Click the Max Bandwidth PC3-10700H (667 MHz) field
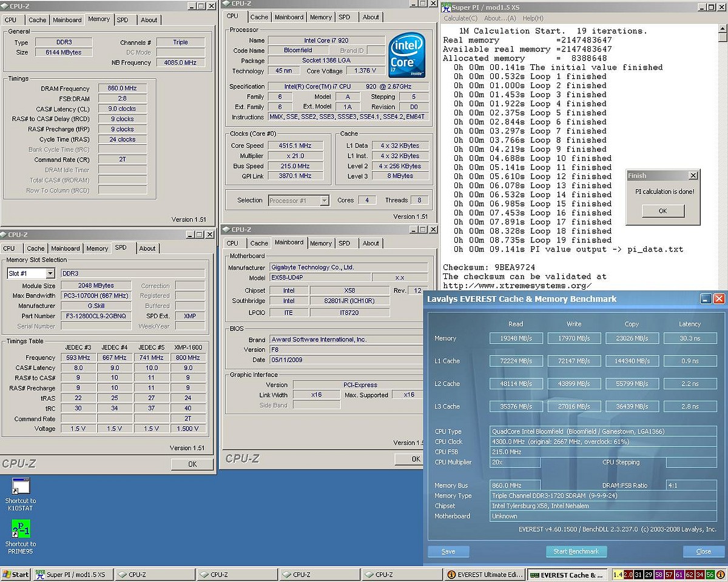The height and width of the screenshot is (582, 728). coord(96,295)
